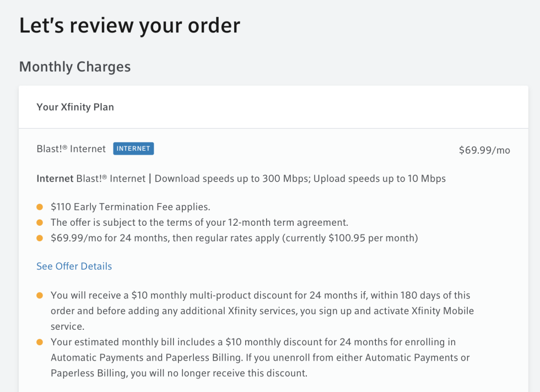540x392 pixels.
Task: Click the "Your Xfinity Plan" header
Action: click(x=75, y=107)
